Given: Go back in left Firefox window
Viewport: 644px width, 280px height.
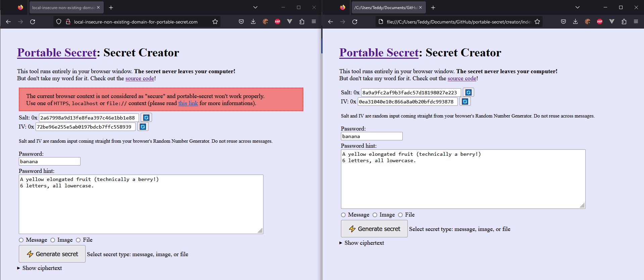Looking at the screenshot, I should (x=8, y=22).
